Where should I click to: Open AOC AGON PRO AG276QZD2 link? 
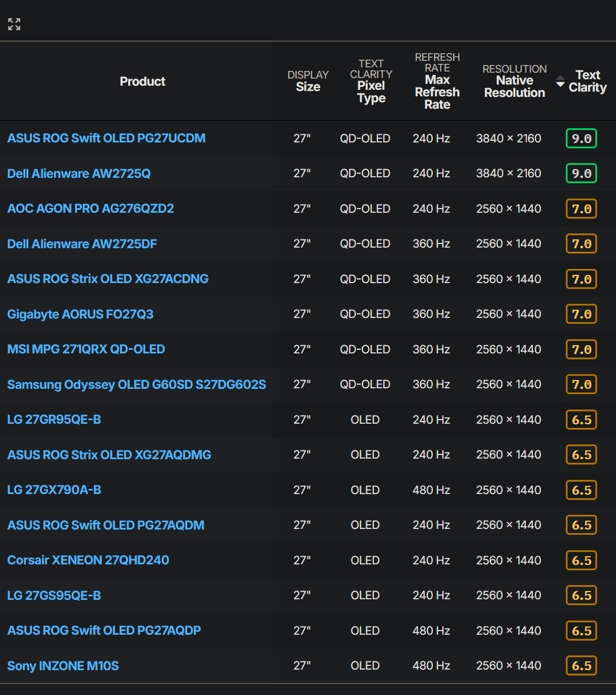pos(90,208)
